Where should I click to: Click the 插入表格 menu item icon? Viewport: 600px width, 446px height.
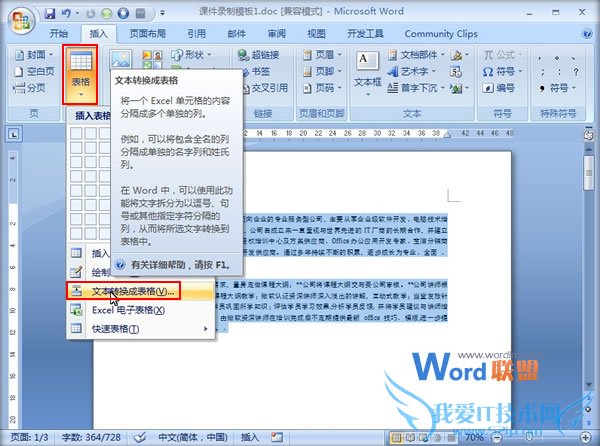click(76, 253)
